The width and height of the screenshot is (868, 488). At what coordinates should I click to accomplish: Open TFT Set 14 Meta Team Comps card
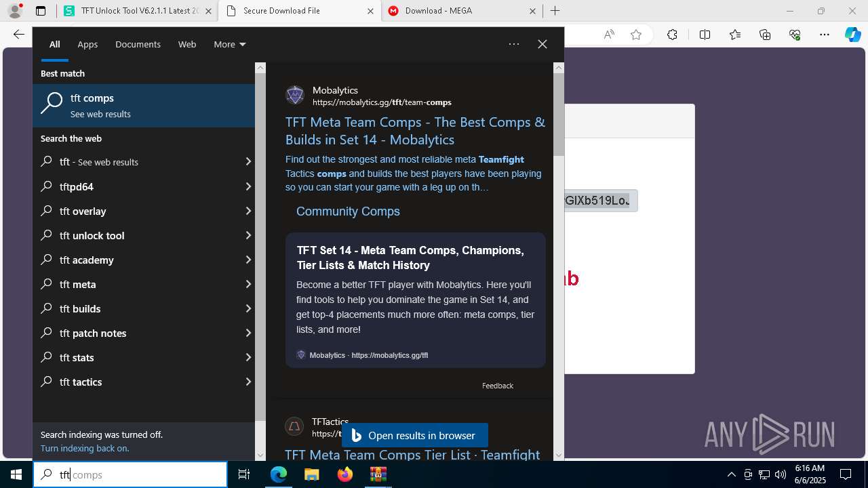[x=415, y=300]
